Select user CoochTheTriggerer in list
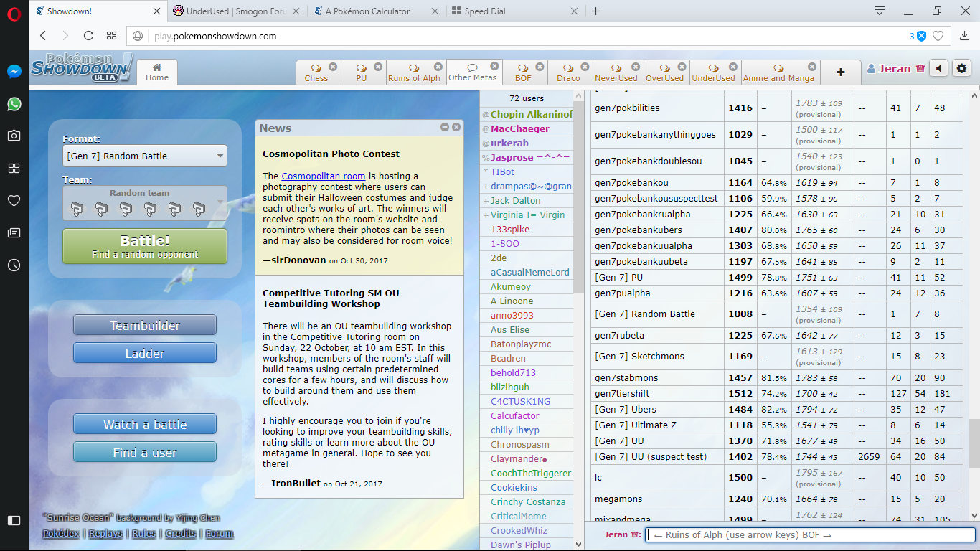Screen dimensions: 980x551 coord(527,473)
